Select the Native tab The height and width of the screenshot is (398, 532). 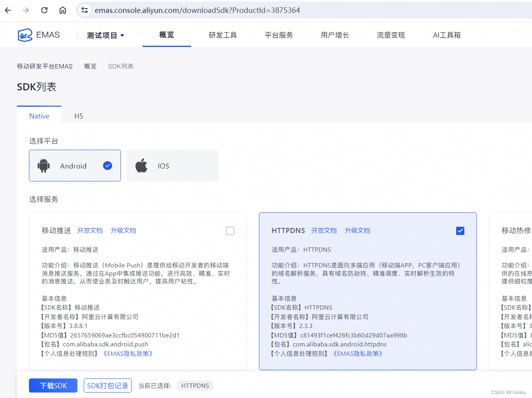click(39, 116)
